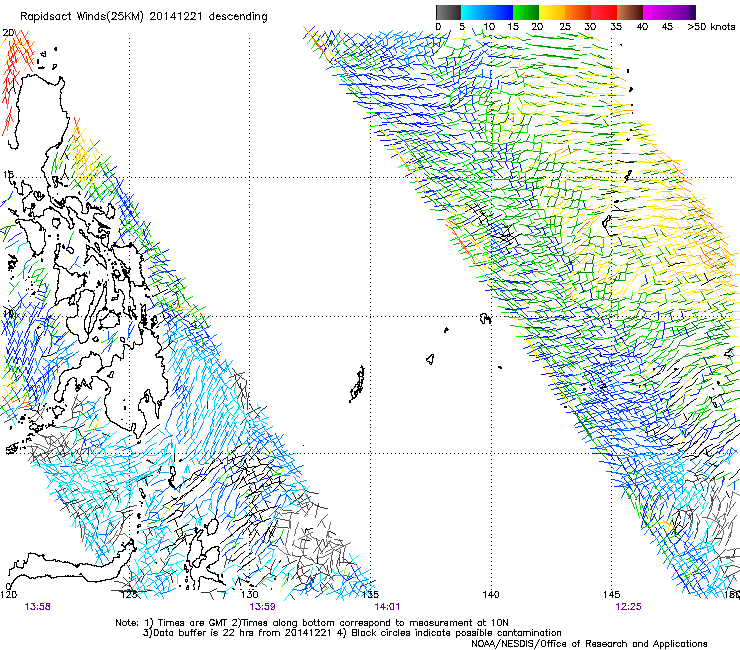
Task: Click the '>50 knots' legend label
Action: (711, 27)
